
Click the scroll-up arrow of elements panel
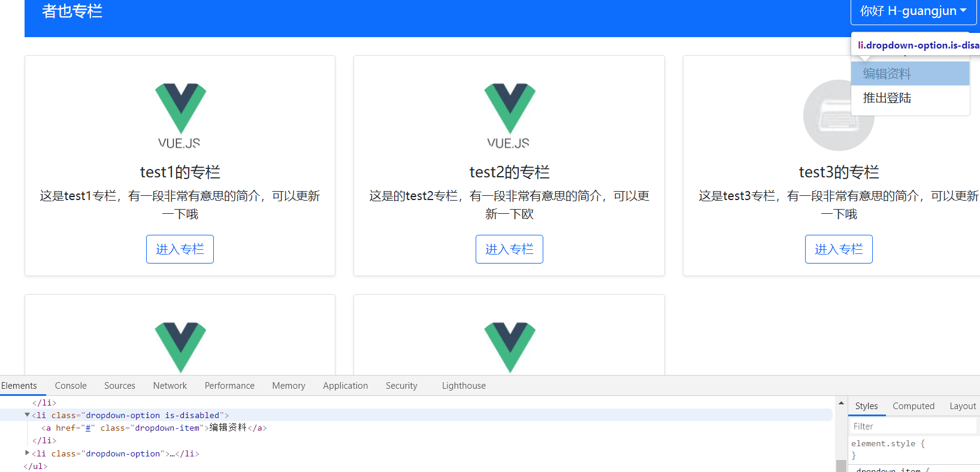pyautogui.click(x=841, y=403)
